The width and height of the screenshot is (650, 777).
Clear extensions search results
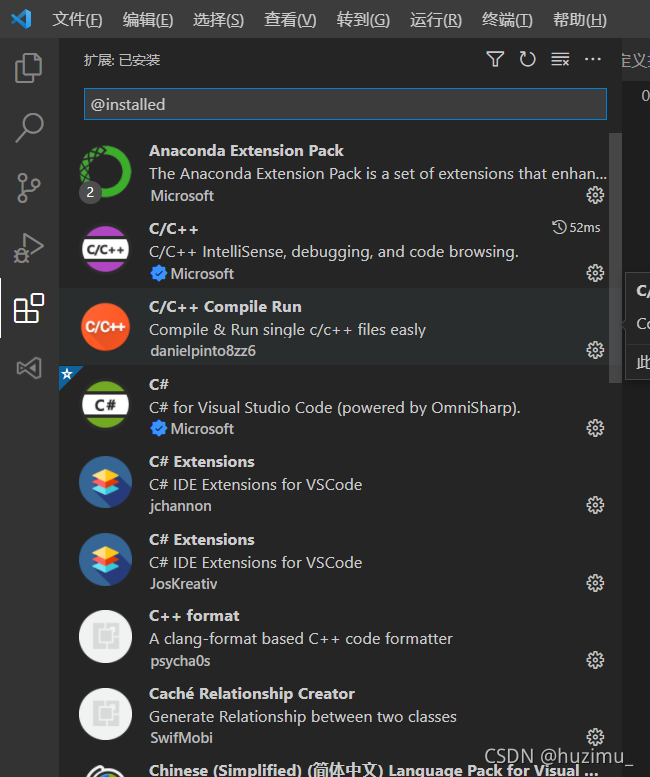tap(560, 59)
